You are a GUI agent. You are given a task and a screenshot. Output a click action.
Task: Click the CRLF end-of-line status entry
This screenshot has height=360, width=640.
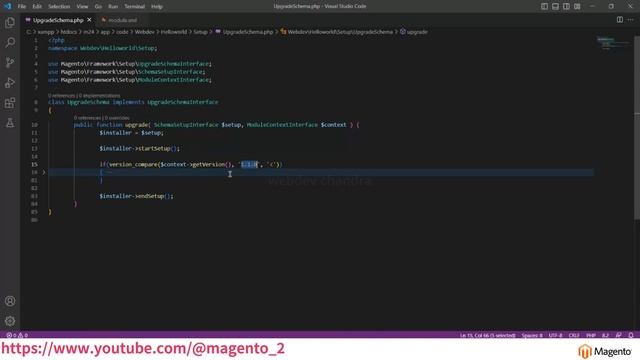pyautogui.click(x=574, y=335)
